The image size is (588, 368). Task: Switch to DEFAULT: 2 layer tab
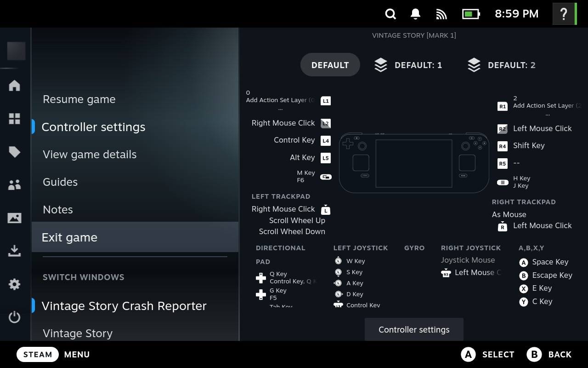click(501, 65)
